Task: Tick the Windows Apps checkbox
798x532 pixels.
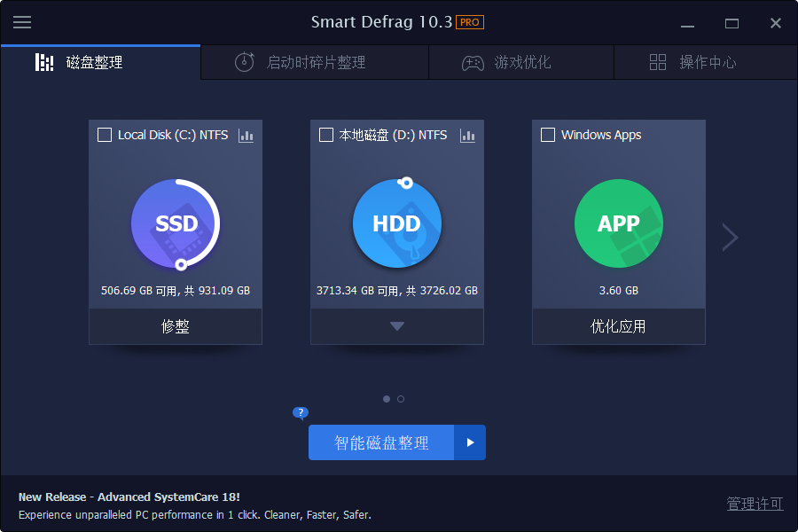Action: point(548,135)
